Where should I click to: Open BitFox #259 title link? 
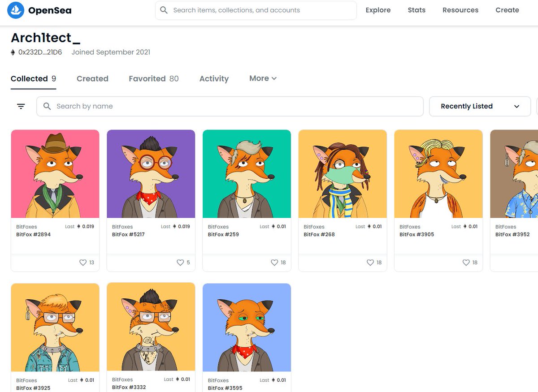222,234
